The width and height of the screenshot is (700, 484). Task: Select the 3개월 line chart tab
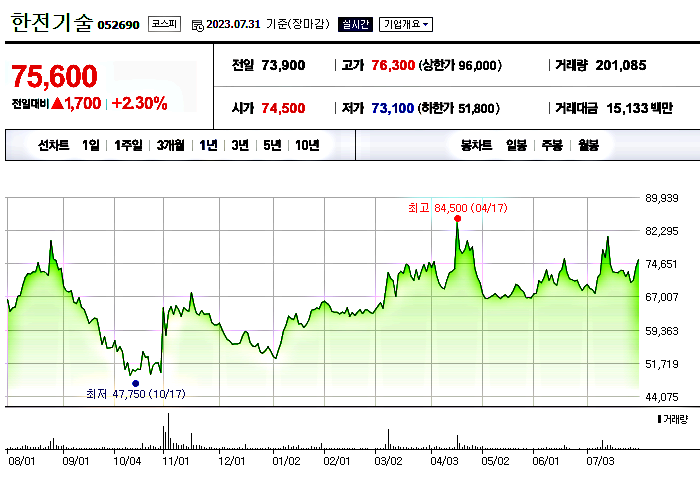171,145
